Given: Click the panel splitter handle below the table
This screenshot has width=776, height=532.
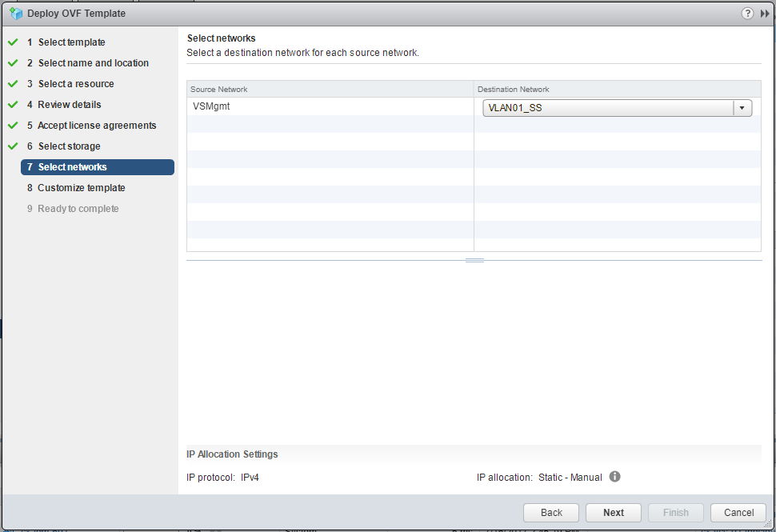Looking at the screenshot, I should tap(474, 260).
